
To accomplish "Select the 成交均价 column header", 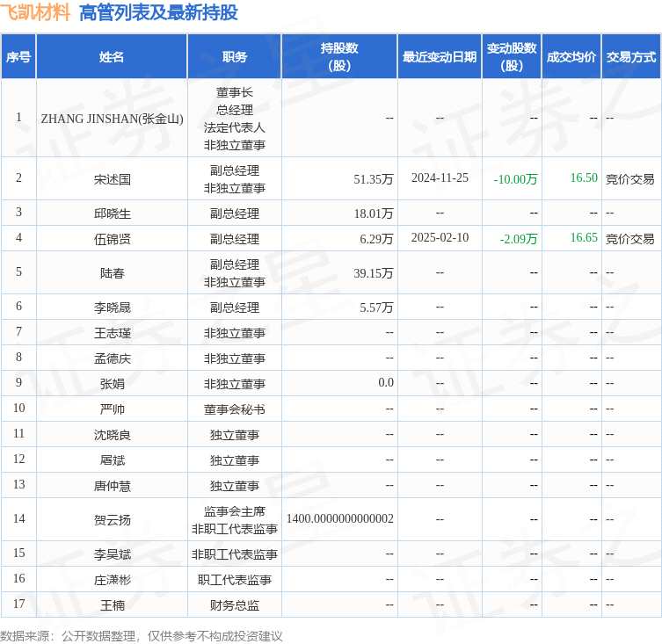I will coord(571,56).
